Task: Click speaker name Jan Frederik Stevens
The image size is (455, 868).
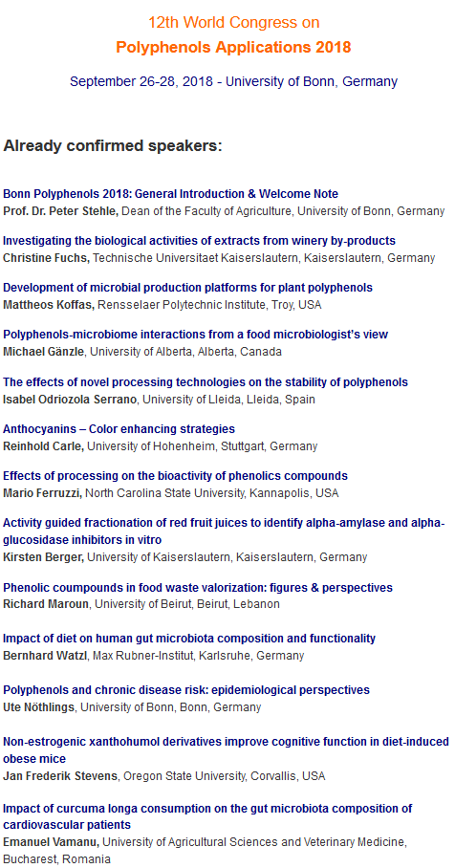Action: pyautogui.click(x=60, y=776)
